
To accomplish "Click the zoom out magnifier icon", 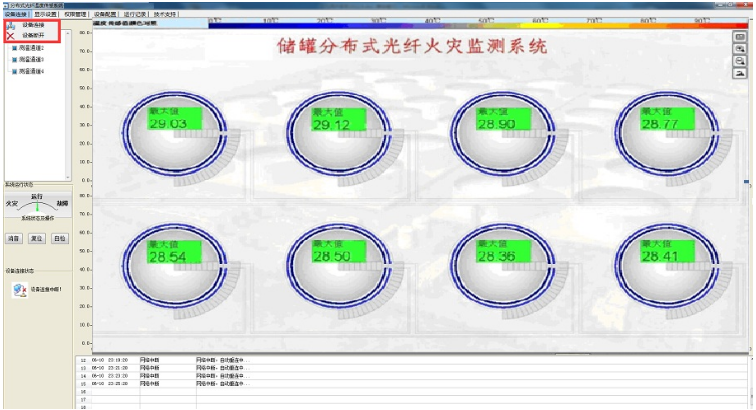I will pos(741,61).
